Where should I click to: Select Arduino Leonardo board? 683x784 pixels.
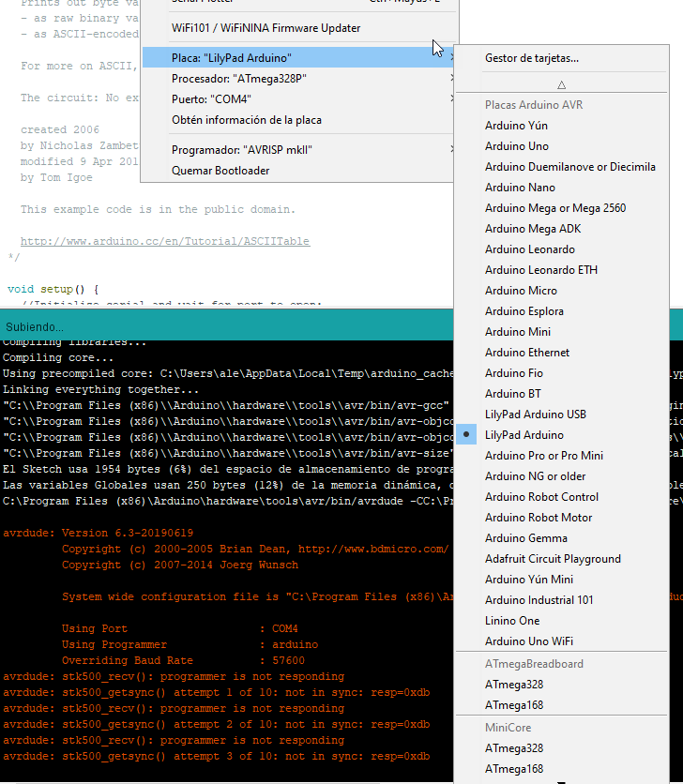coord(561,249)
